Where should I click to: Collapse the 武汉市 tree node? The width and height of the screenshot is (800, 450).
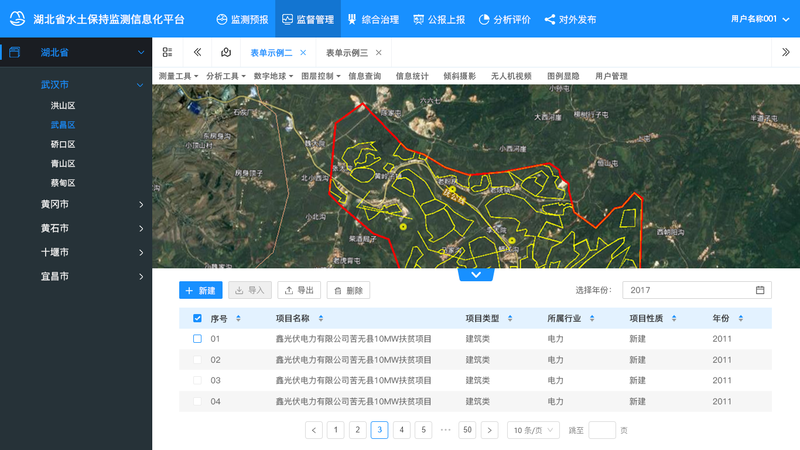click(140, 85)
